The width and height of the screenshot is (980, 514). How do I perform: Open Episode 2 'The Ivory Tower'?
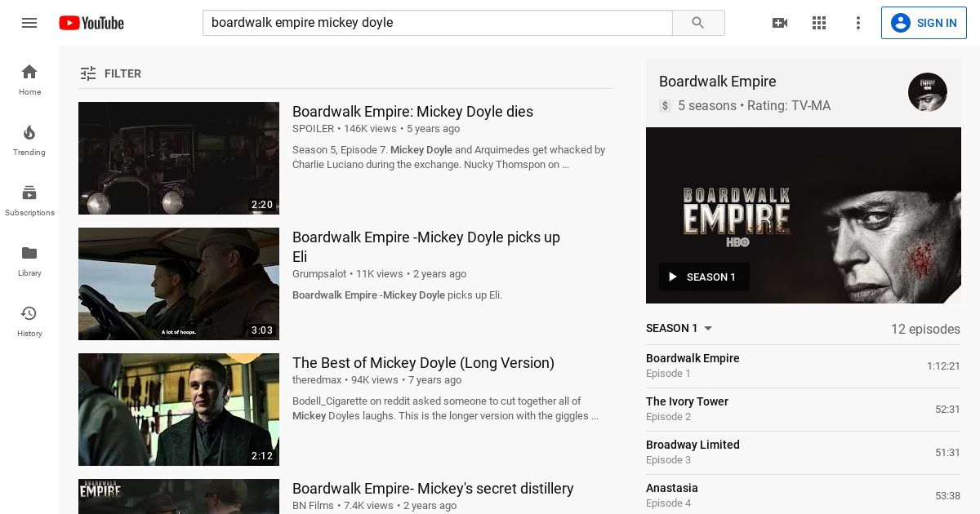[x=803, y=409]
